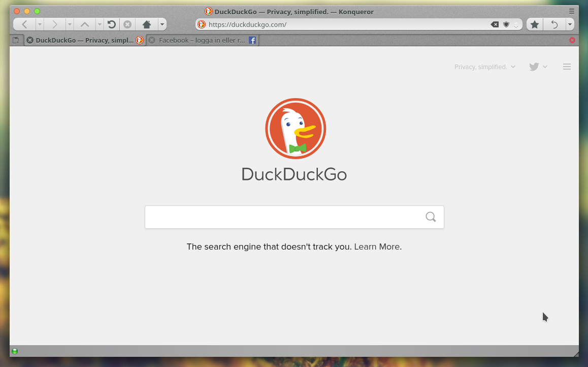Click the undo closed tab arrow button

pyautogui.click(x=554, y=24)
